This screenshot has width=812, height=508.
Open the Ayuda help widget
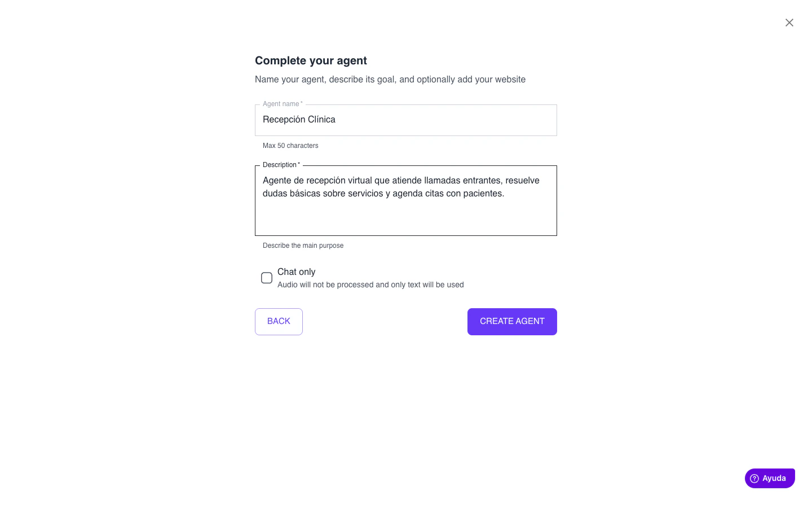770,478
